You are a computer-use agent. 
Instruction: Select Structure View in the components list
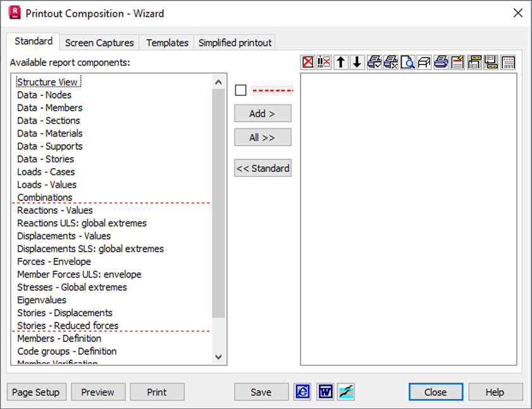tap(47, 82)
